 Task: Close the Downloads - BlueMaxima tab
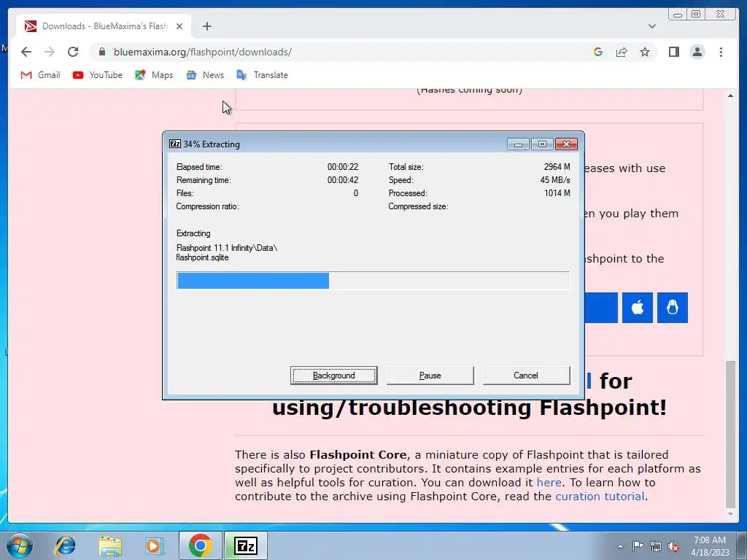coord(179,26)
